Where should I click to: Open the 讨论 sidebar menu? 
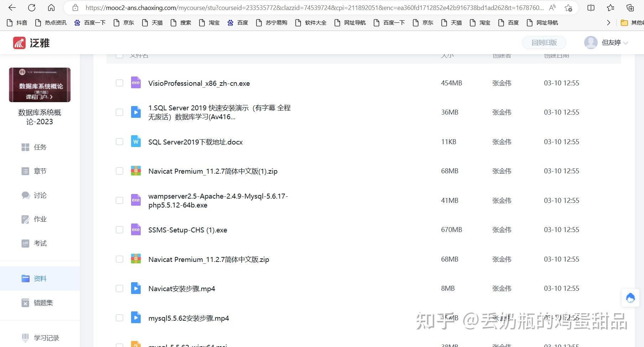[x=40, y=195]
